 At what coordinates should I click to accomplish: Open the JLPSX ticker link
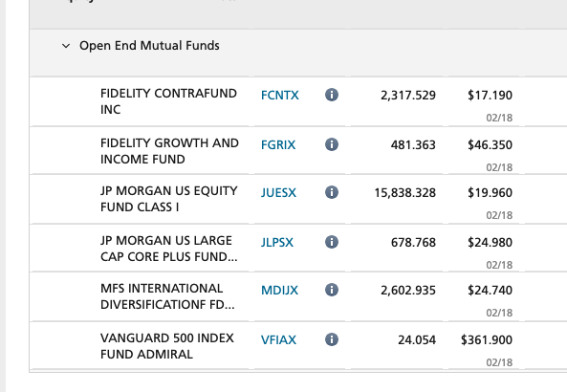[277, 242]
